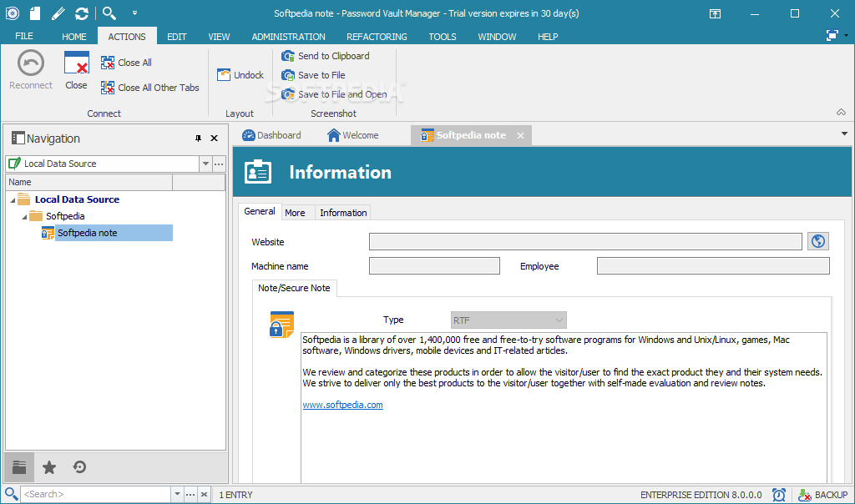
Task: Click the BACKUP status bar item
Action: (822, 495)
